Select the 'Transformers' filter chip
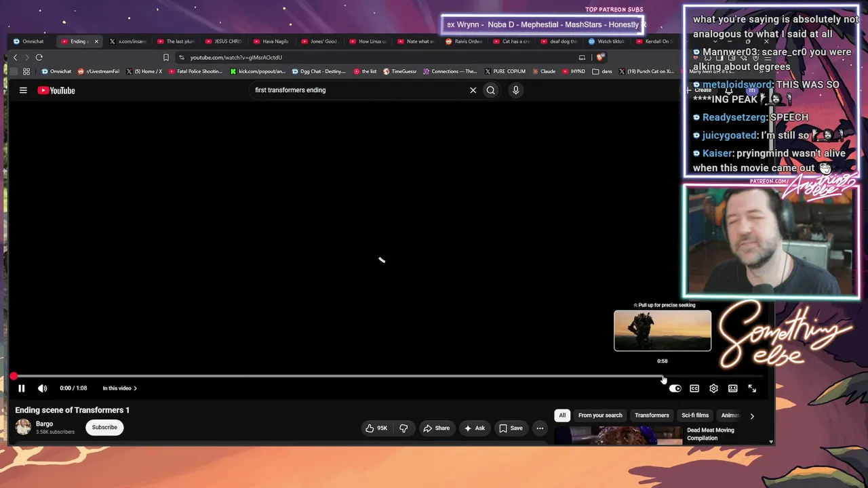The width and height of the screenshot is (868, 488). click(x=652, y=415)
